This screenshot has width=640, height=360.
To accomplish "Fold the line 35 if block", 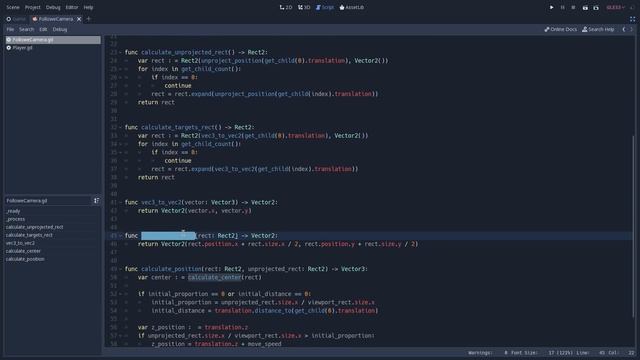I will (120, 152).
